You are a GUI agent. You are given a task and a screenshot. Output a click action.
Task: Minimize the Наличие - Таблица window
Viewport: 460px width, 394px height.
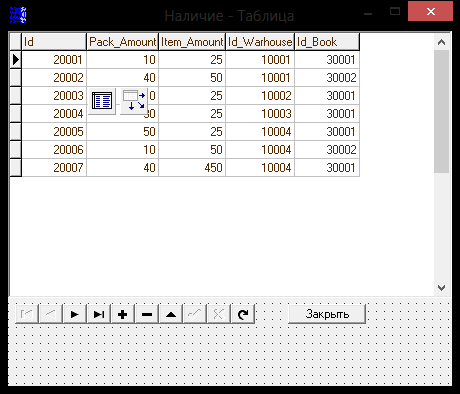(x=368, y=13)
